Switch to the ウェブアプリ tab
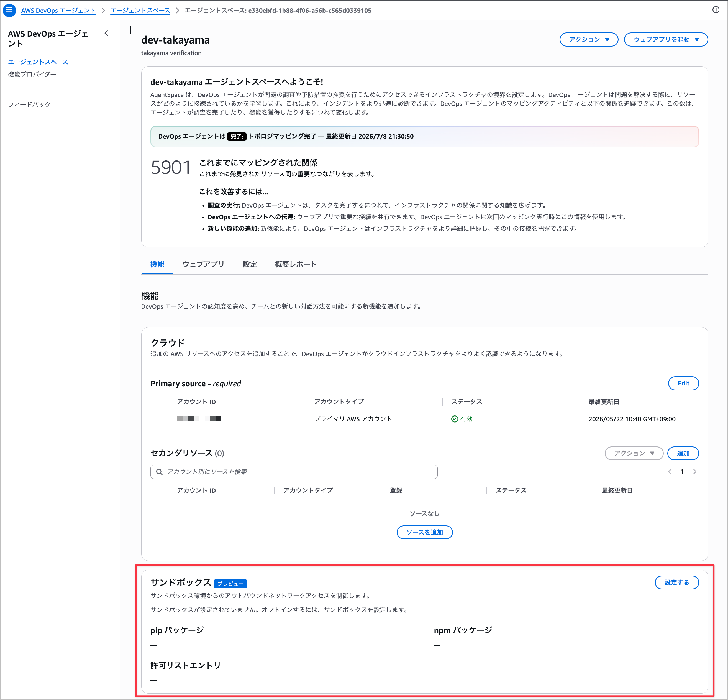 [x=203, y=264]
